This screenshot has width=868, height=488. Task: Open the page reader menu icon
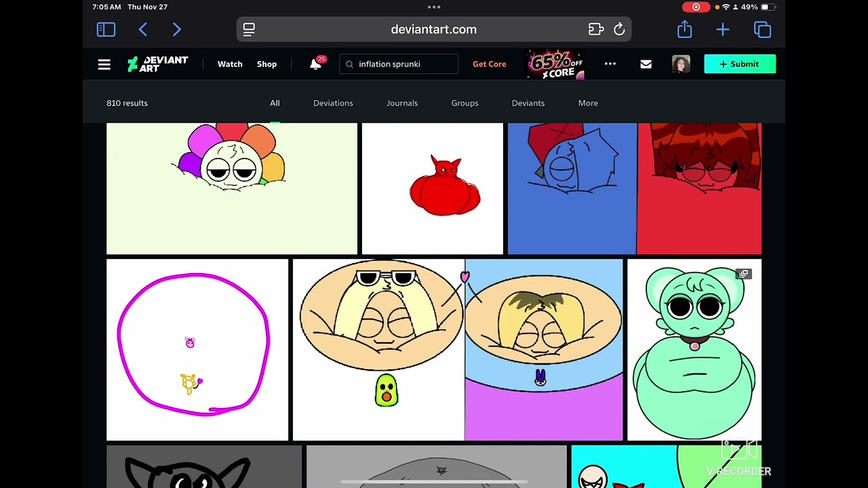[x=249, y=29]
